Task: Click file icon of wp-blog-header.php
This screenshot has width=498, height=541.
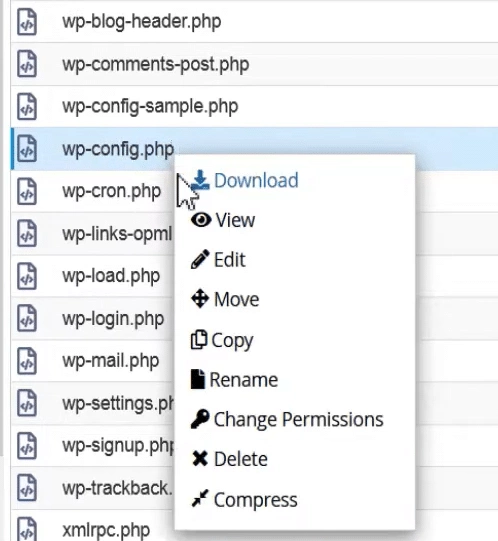Action: (x=27, y=22)
